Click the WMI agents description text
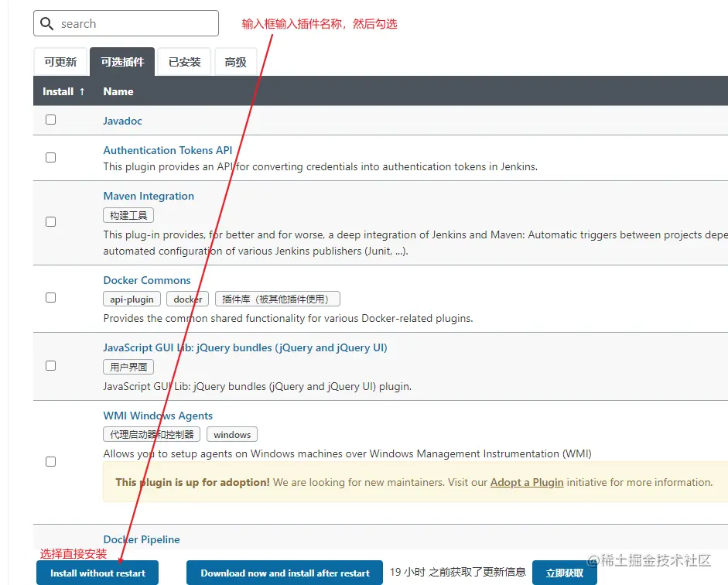This screenshot has height=585, width=728. [347, 453]
